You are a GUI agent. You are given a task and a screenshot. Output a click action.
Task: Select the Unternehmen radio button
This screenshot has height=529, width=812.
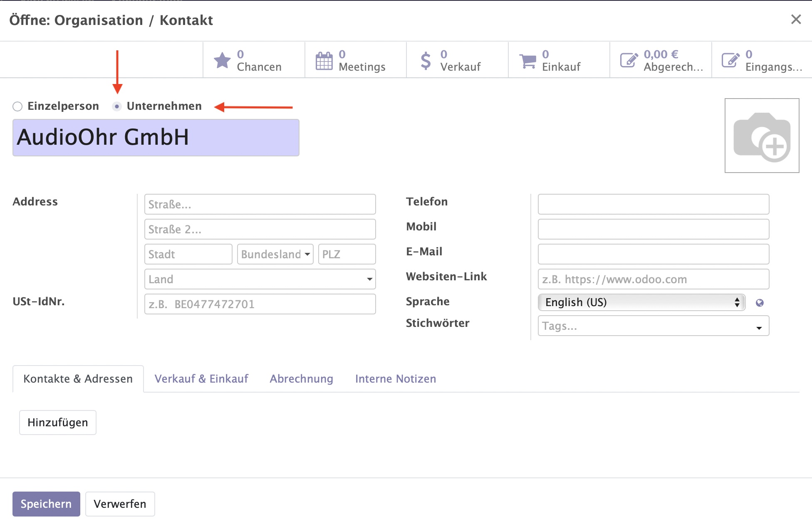tap(117, 106)
